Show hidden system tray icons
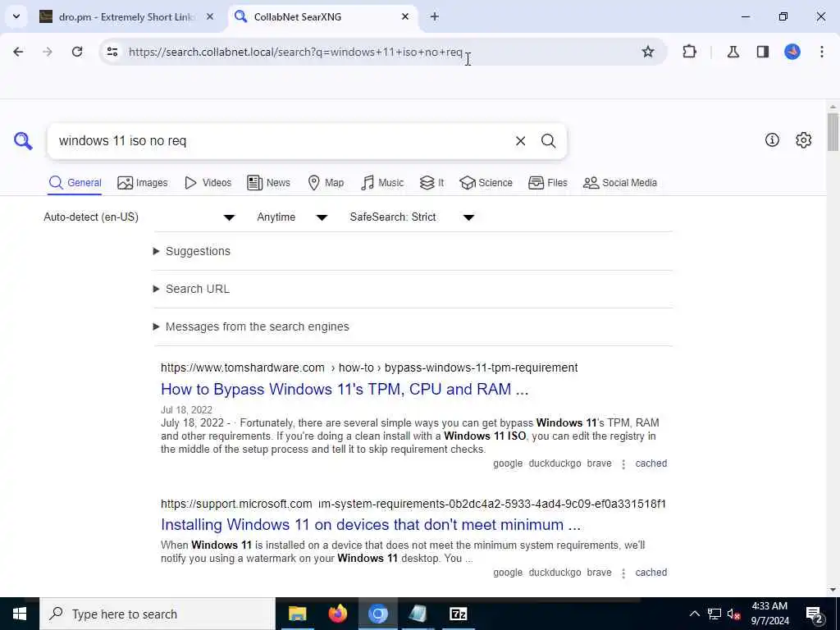Screen dimensions: 840x630 [694, 614]
